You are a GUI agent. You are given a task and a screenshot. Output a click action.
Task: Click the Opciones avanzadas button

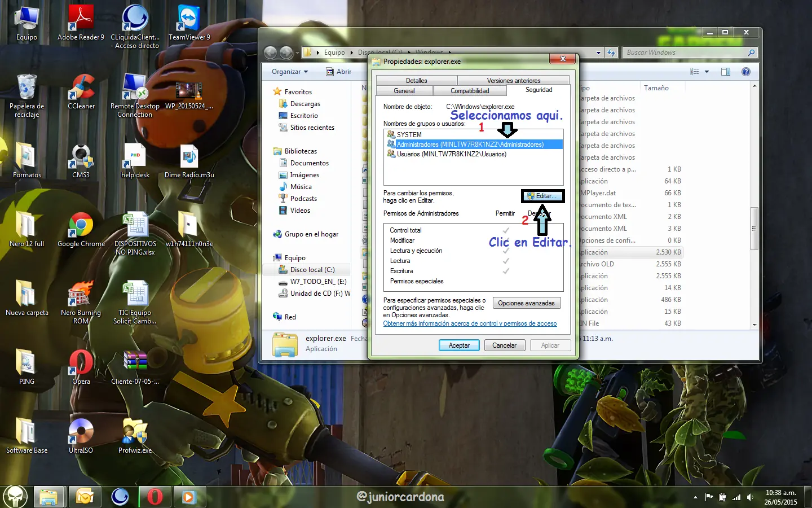point(526,303)
